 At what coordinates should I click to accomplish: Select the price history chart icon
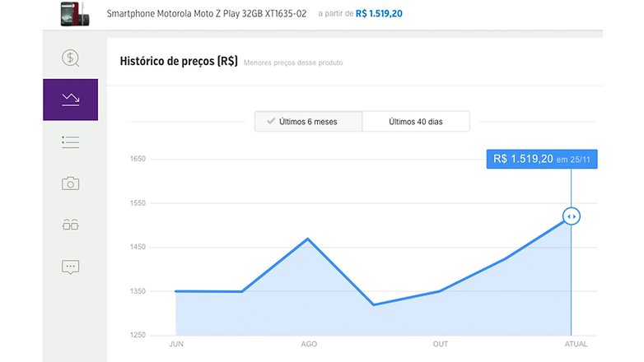pyautogui.click(x=71, y=100)
